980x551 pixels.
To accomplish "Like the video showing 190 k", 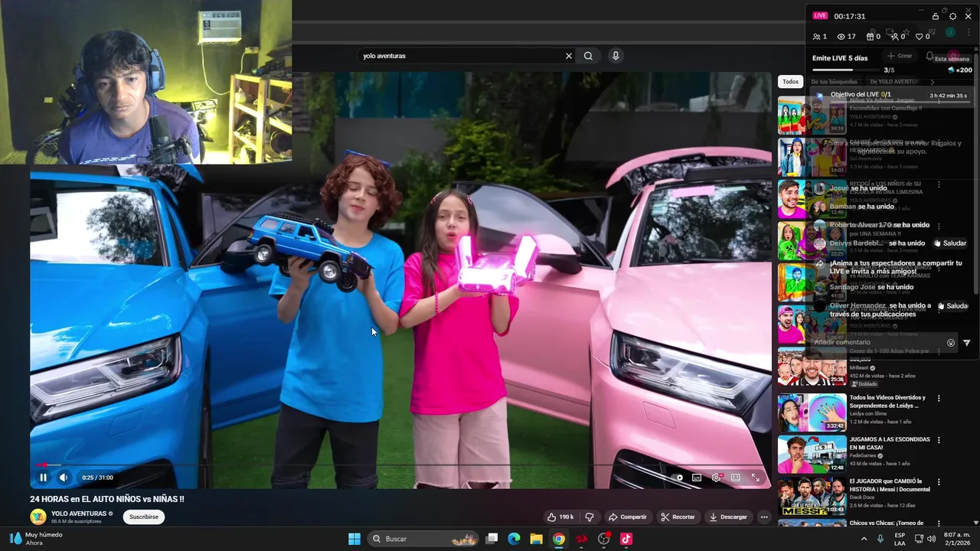I will pos(560,517).
